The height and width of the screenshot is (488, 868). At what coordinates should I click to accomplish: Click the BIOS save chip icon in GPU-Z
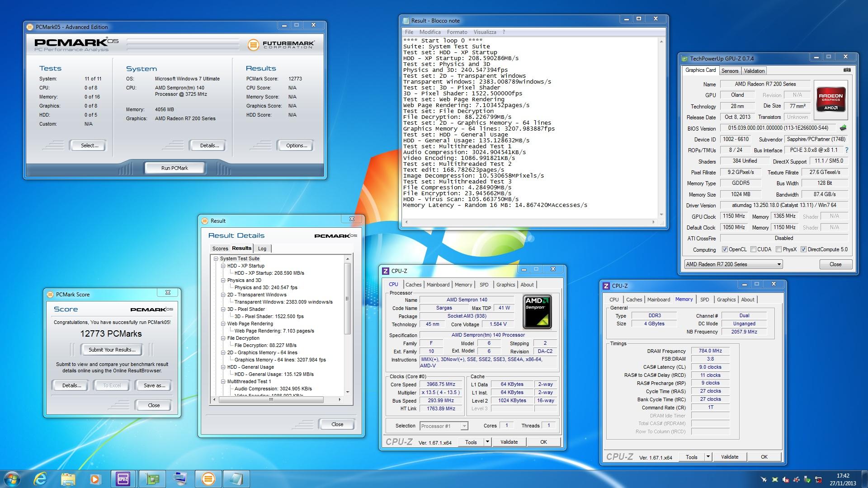[x=843, y=128]
